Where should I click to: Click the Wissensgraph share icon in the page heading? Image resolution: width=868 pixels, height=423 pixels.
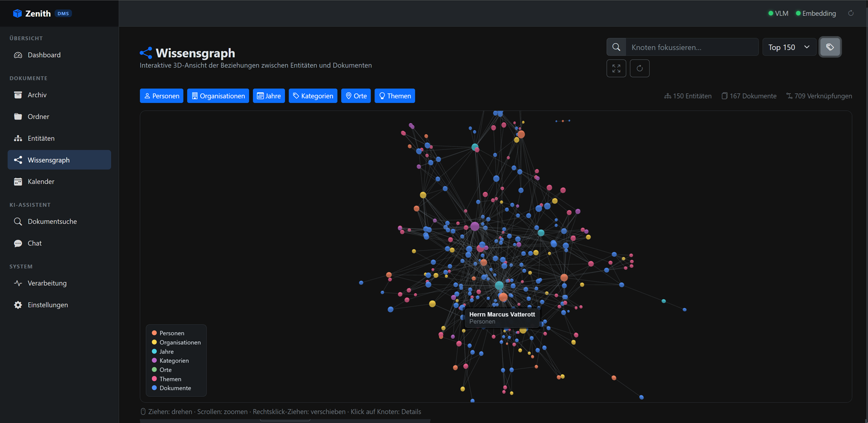point(146,53)
